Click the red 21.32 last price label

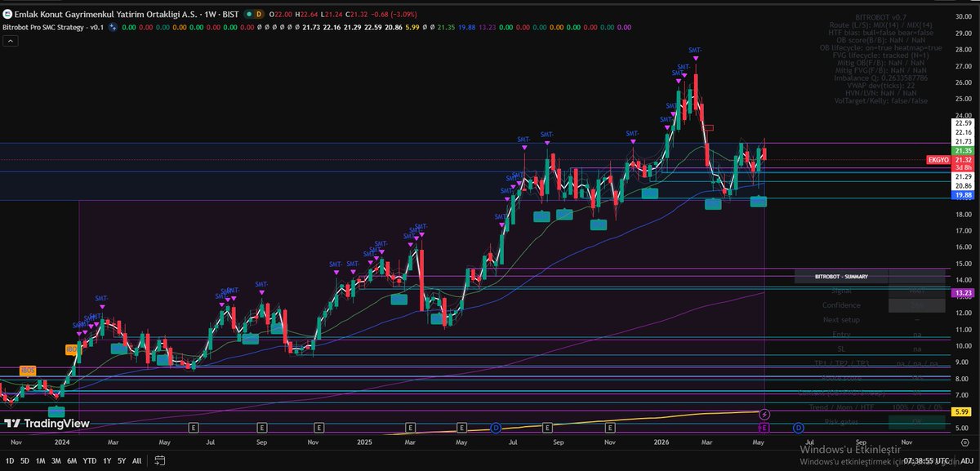[x=962, y=160]
